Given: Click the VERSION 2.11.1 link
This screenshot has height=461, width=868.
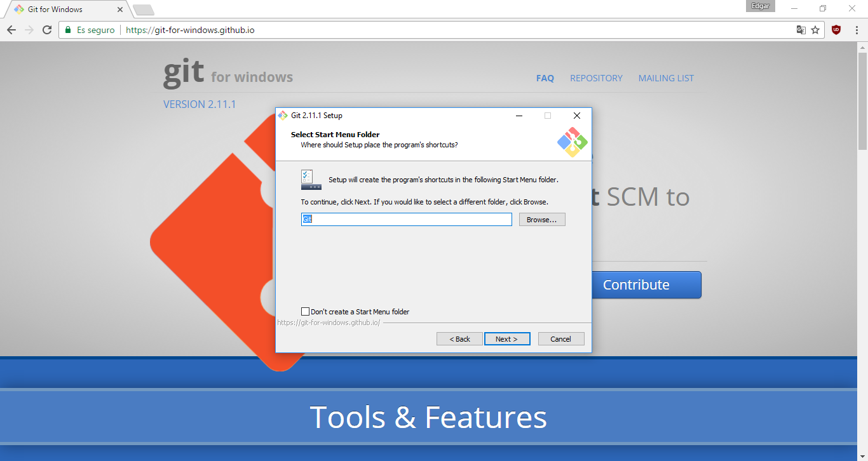Looking at the screenshot, I should 200,104.
